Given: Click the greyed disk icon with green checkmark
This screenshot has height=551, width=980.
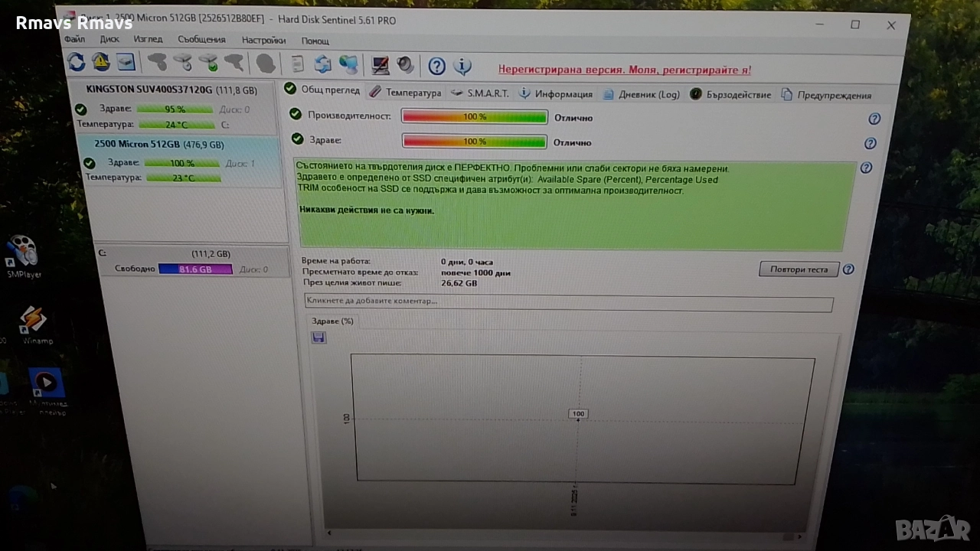Looking at the screenshot, I should point(208,64).
